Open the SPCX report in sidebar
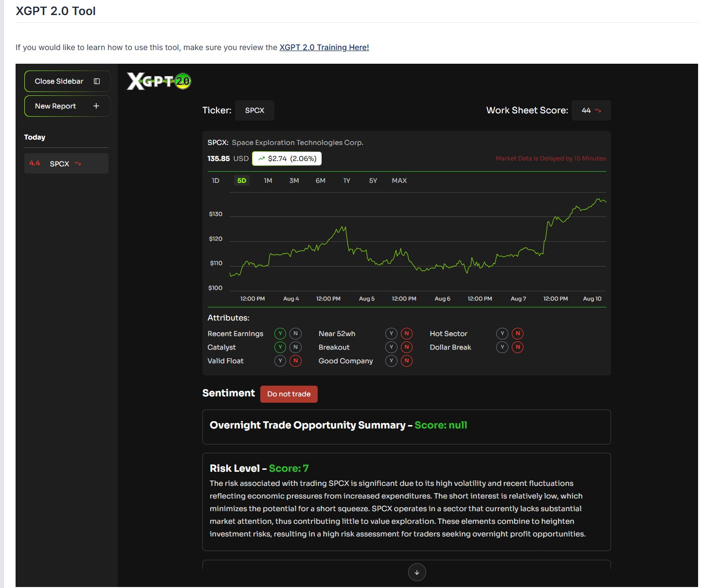The height and width of the screenshot is (588, 702). click(66, 163)
